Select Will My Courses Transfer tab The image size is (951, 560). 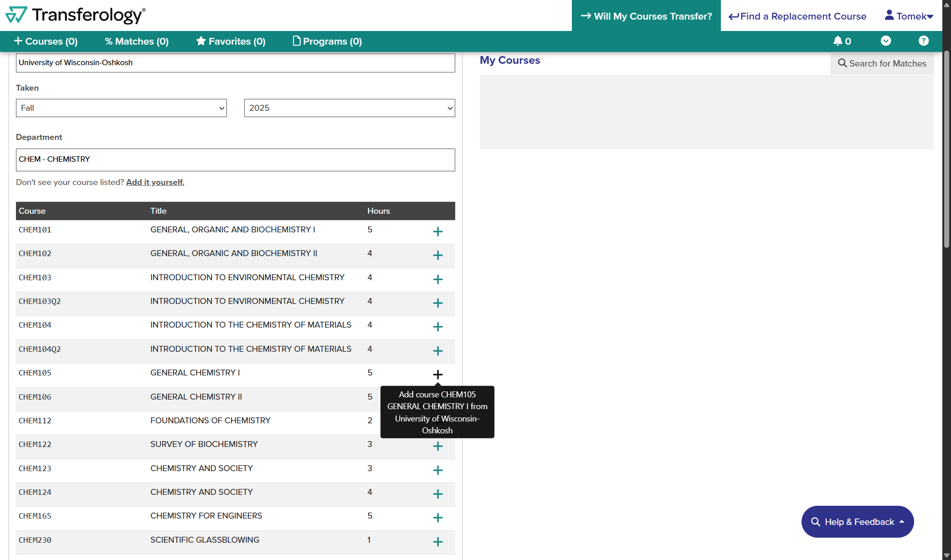[646, 16]
